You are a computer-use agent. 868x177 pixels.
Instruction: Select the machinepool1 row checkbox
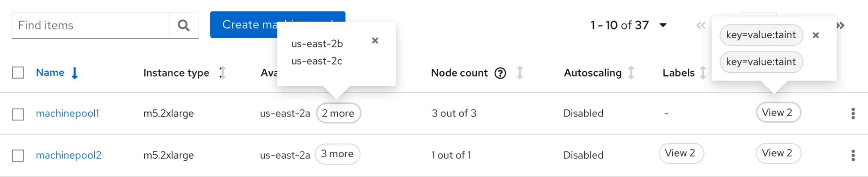(x=18, y=114)
